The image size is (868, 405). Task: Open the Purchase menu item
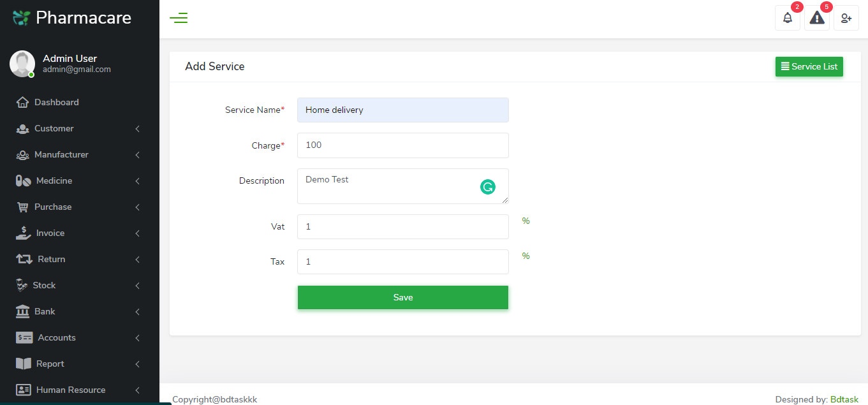53,207
